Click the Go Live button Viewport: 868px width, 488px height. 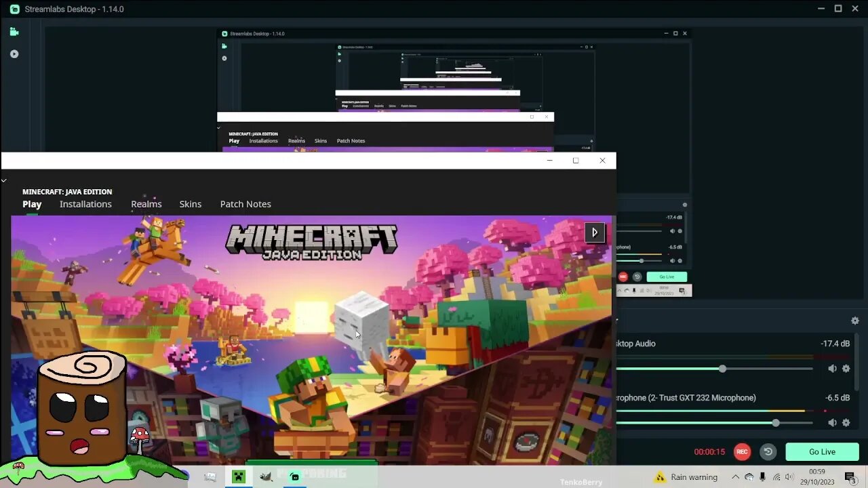pyautogui.click(x=822, y=451)
